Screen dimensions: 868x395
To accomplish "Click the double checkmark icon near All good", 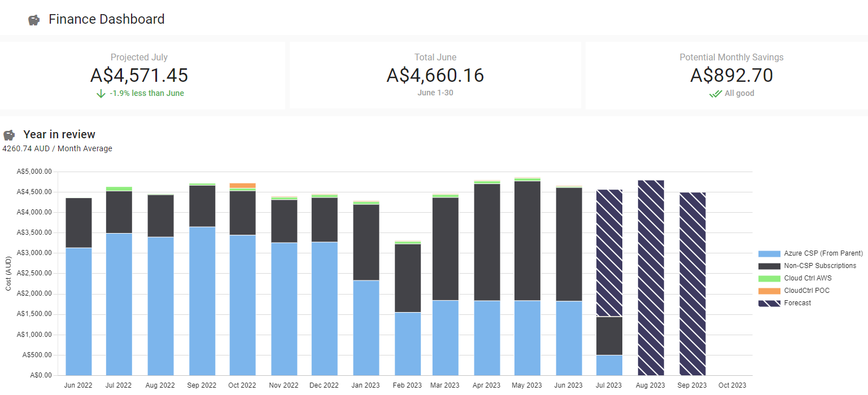I will (x=716, y=94).
